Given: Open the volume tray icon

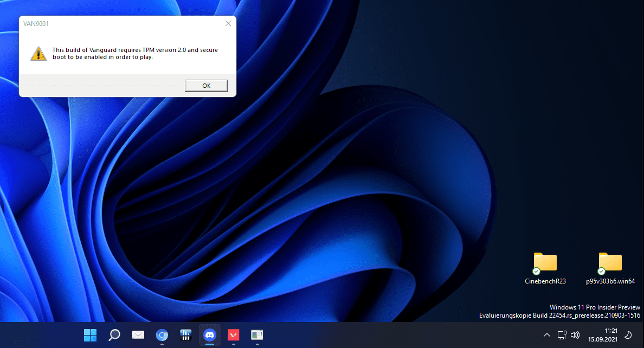Looking at the screenshot, I should tap(575, 336).
